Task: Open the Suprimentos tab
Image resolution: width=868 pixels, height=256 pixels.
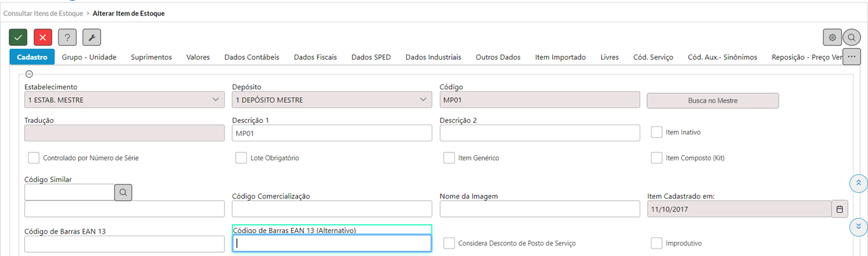Action: 151,57
